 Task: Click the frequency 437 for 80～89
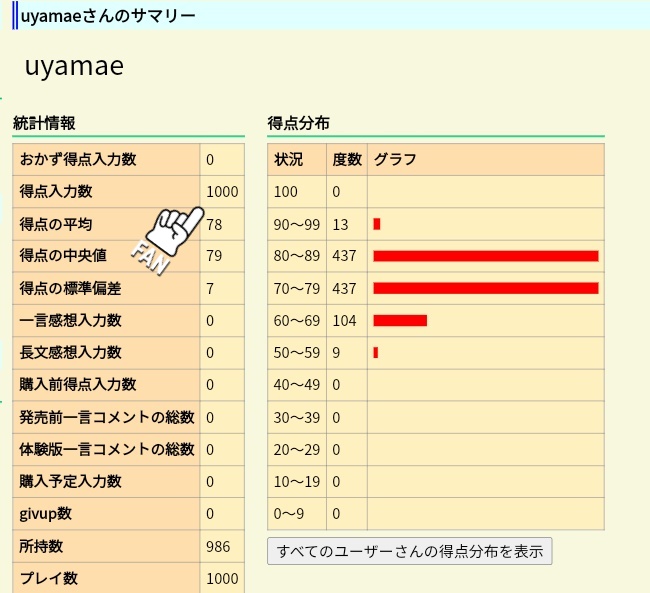(x=344, y=256)
